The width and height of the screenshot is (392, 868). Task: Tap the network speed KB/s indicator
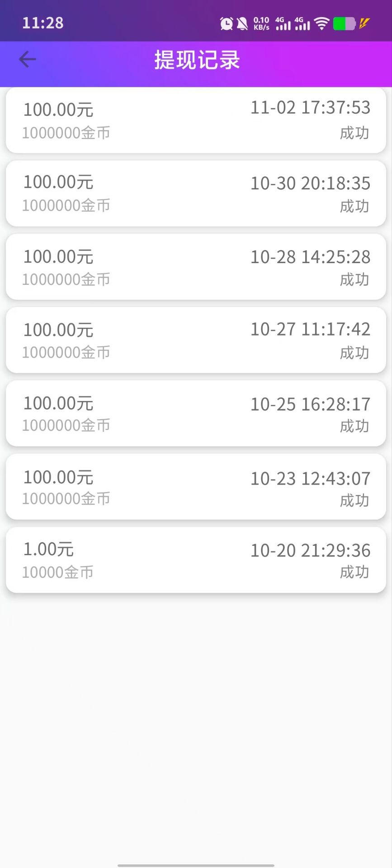[261, 24]
